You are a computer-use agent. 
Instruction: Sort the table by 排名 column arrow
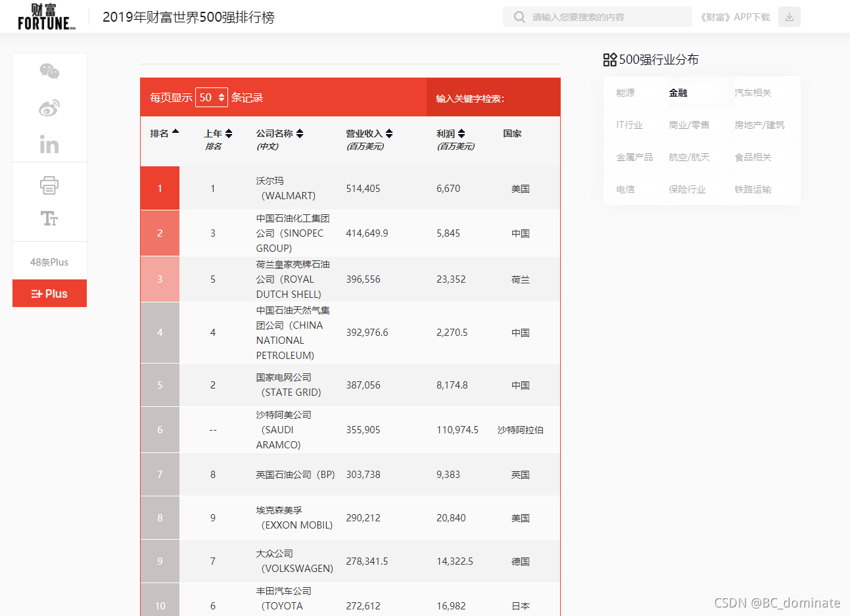176,133
